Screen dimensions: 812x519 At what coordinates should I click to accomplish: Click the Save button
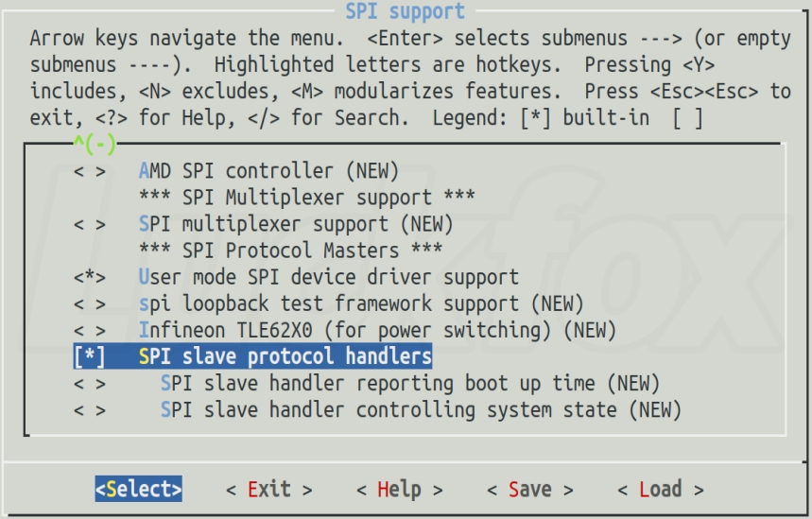[530, 490]
